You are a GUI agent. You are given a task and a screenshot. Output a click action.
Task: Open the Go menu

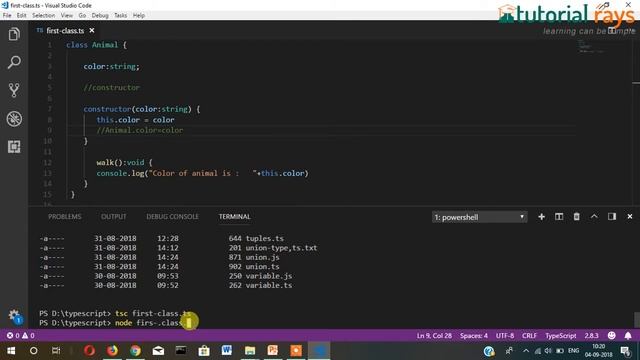point(82,16)
